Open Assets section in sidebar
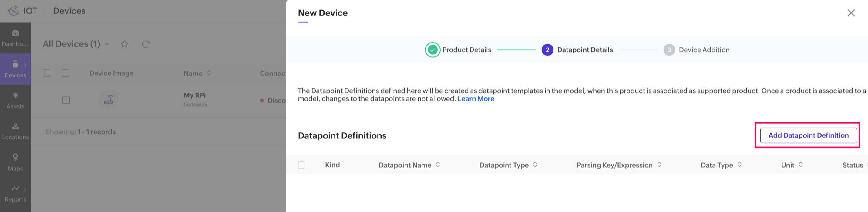 (x=15, y=100)
